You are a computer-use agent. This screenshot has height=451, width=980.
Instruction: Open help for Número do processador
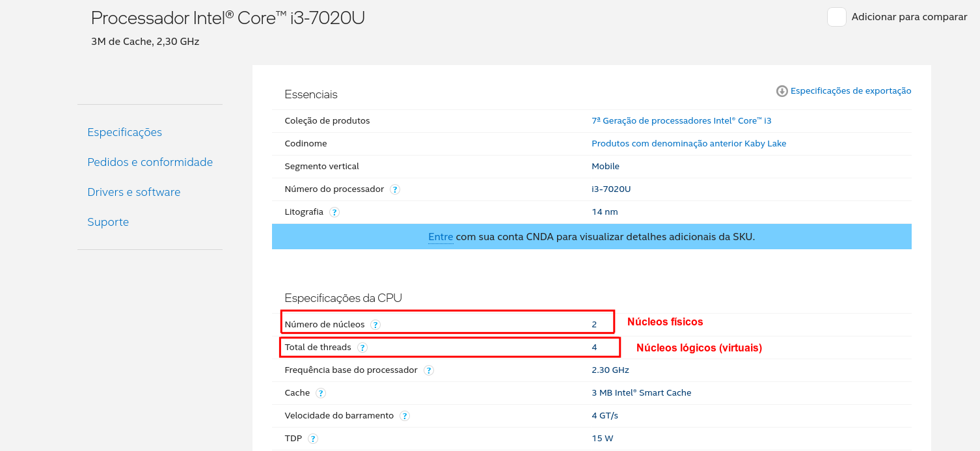pyautogui.click(x=395, y=189)
